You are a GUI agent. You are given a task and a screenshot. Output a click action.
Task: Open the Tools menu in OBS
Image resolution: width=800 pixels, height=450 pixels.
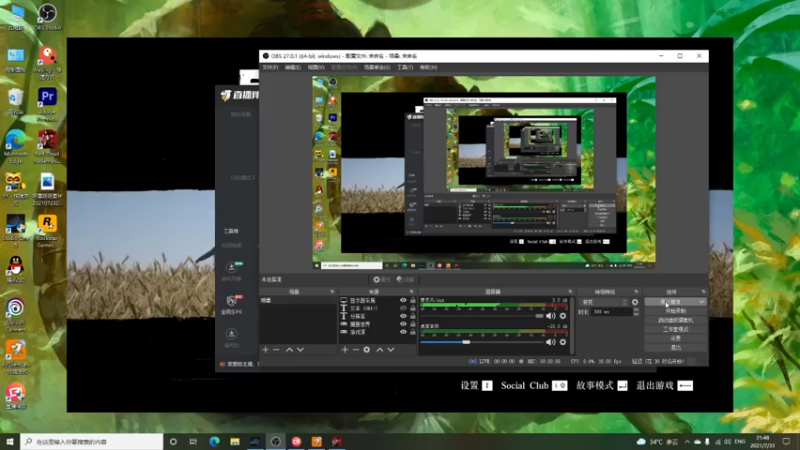click(x=405, y=67)
